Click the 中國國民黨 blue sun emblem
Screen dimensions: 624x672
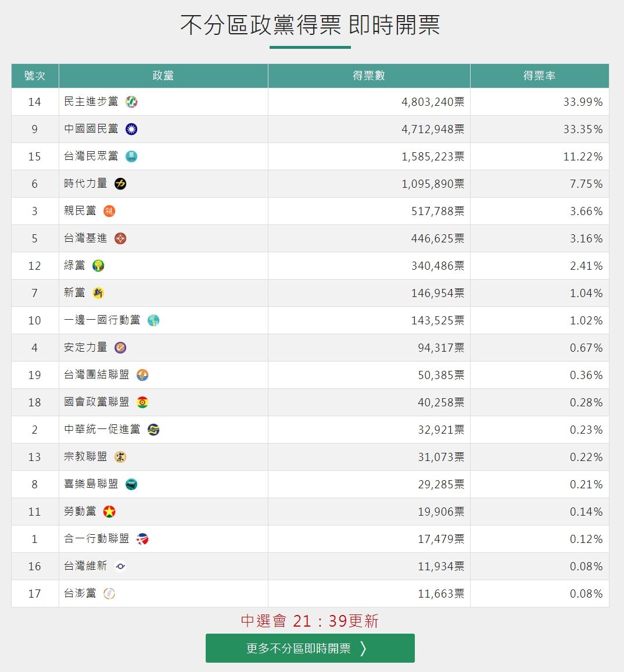coord(131,129)
